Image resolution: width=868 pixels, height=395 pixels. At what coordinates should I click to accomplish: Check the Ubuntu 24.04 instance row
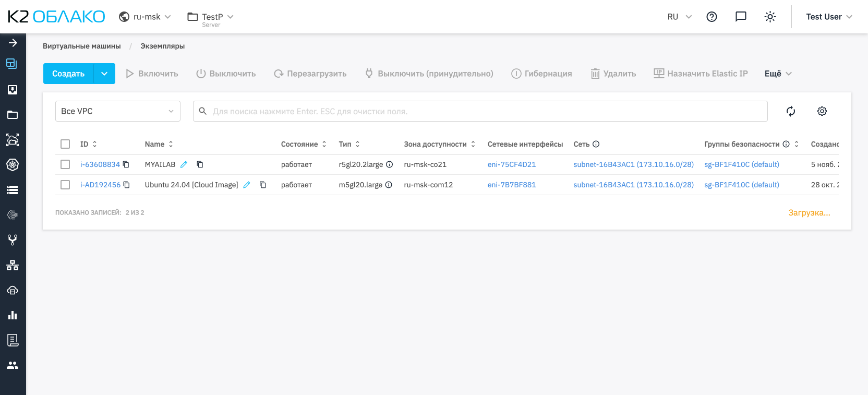(x=65, y=185)
